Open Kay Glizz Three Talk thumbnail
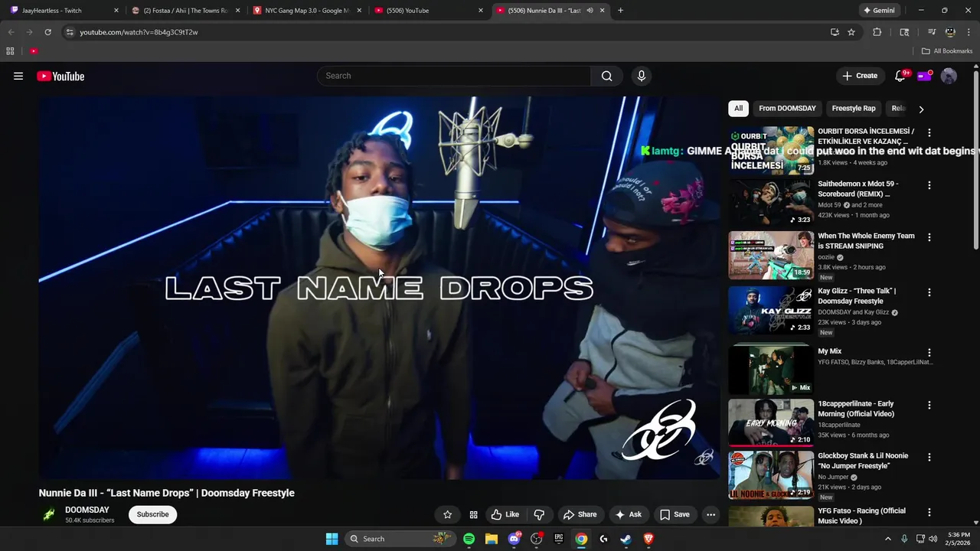 click(x=771, y=310)
